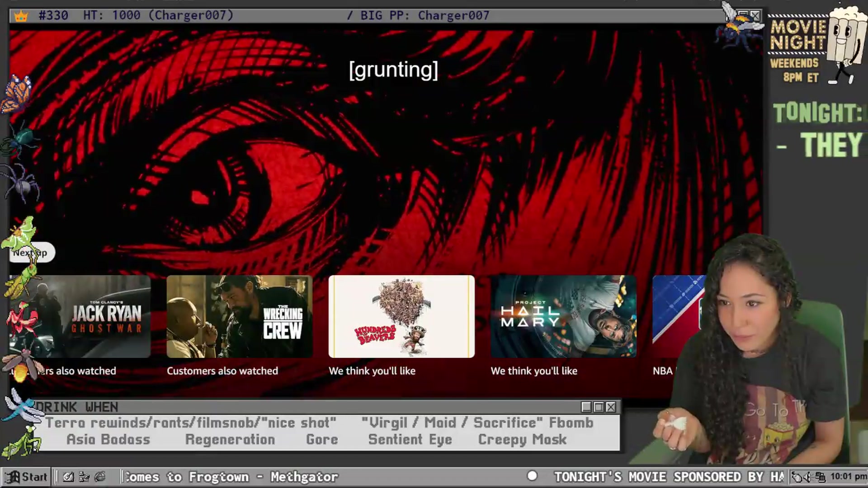Open the Start menu
This screenshot has width=868, height=488.
click(26, 477)
